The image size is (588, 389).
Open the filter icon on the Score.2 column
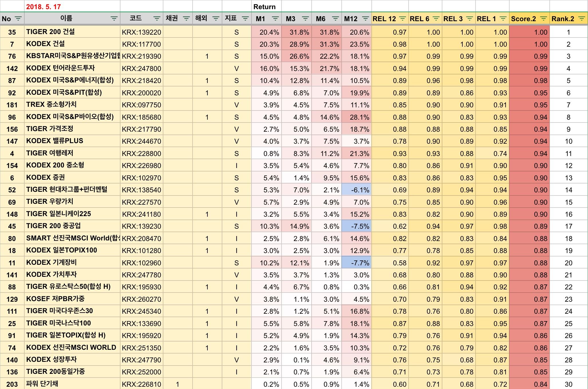[543, 19]
